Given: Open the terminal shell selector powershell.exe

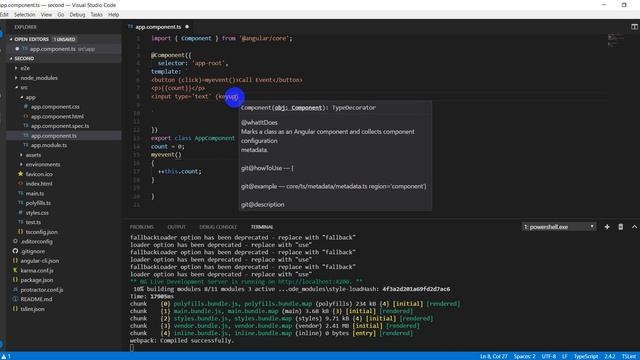Looking at the screenshot, I should (x=558, y=227).
